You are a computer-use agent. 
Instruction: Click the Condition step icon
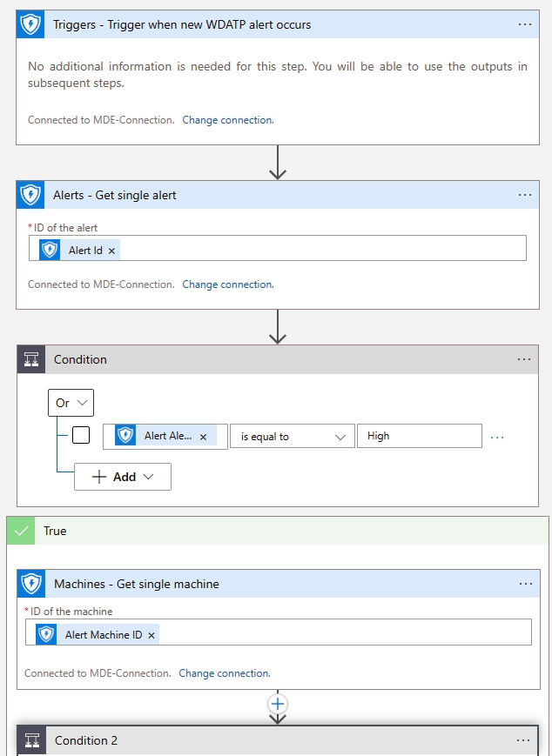click(30, 359)
